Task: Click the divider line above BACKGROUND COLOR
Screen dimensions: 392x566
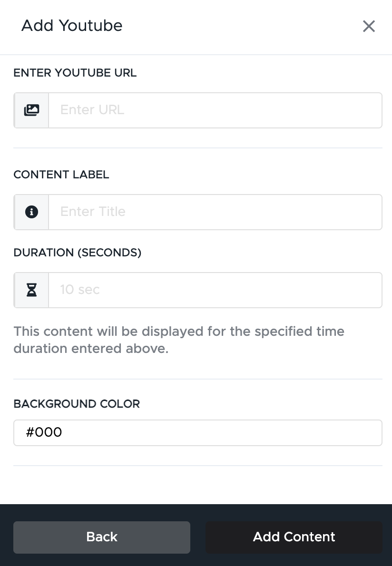Action: pyautogui.click(x=198, y=379)
